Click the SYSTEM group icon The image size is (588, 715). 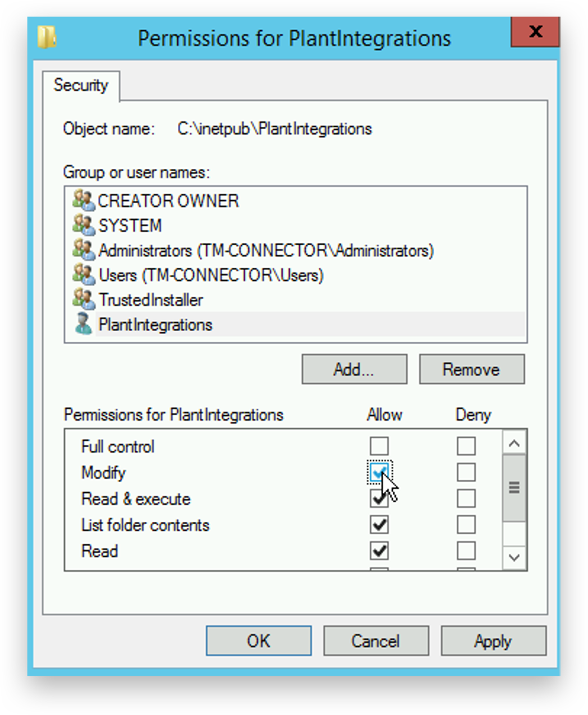pos(84,225)
